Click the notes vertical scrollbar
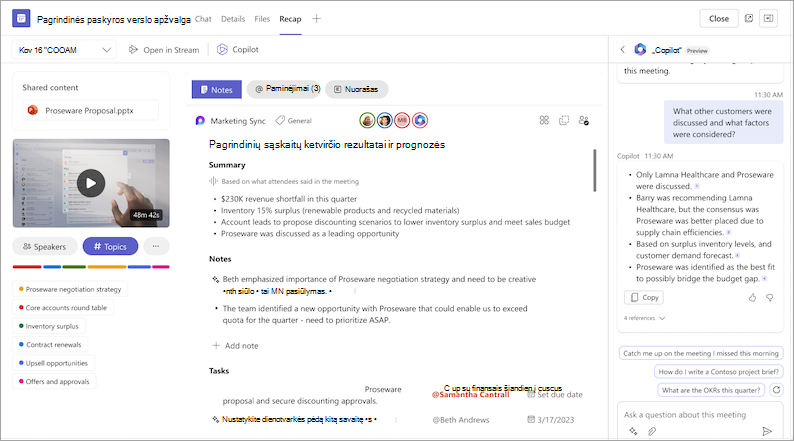The height and width of the screenshot is (441, 794). pos(594,170)
